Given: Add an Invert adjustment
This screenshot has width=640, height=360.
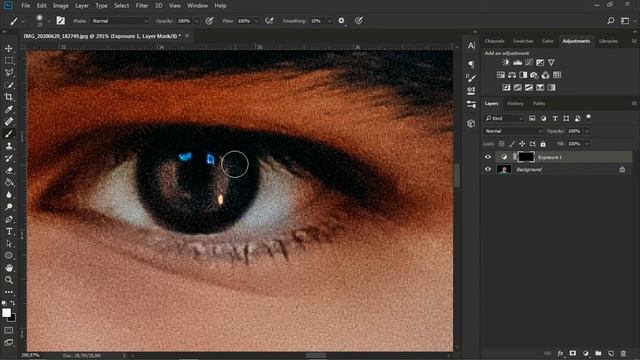Looking at the screenshot, I should coord(507,87).
